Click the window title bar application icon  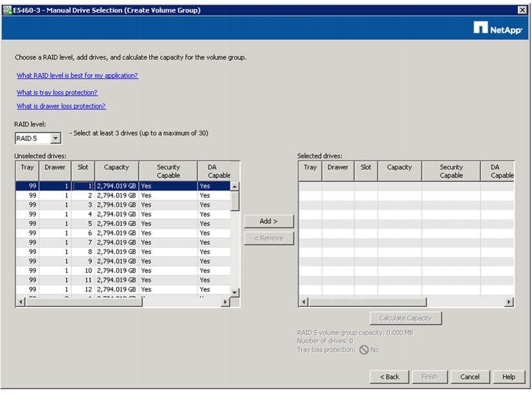(x=7, y=10)
